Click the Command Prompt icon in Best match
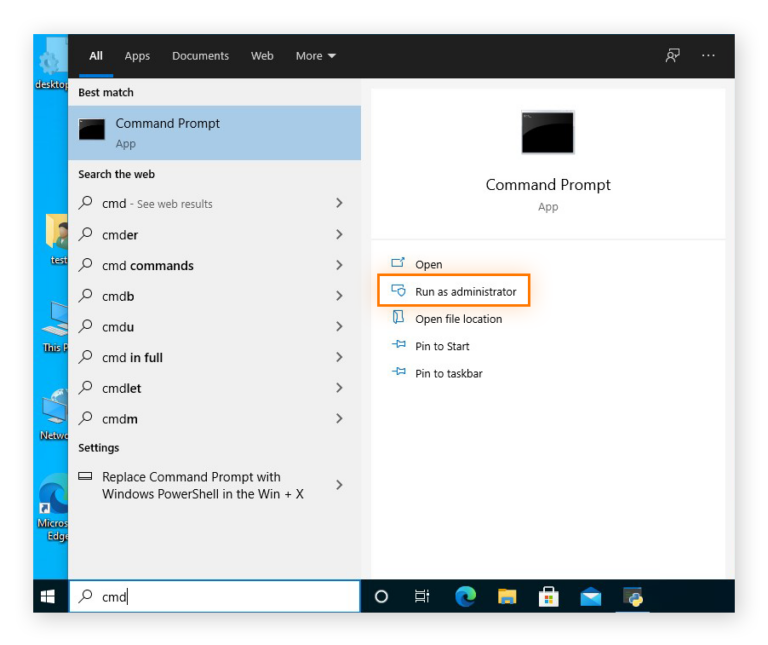 click(92, 130)
